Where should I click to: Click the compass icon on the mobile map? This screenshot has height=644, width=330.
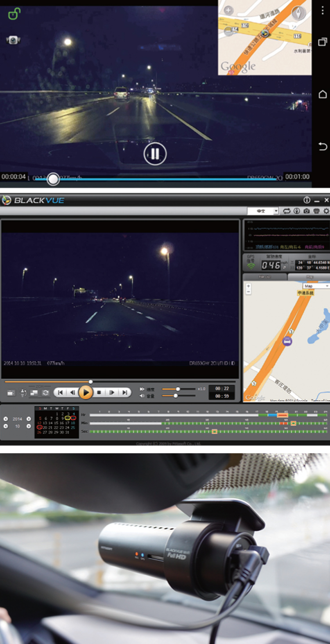coord(298,13)
